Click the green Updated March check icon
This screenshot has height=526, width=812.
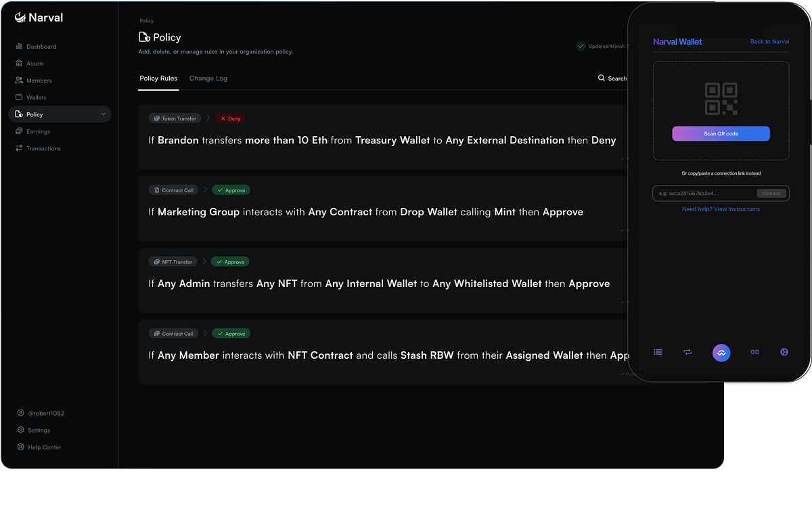[581, 46]
